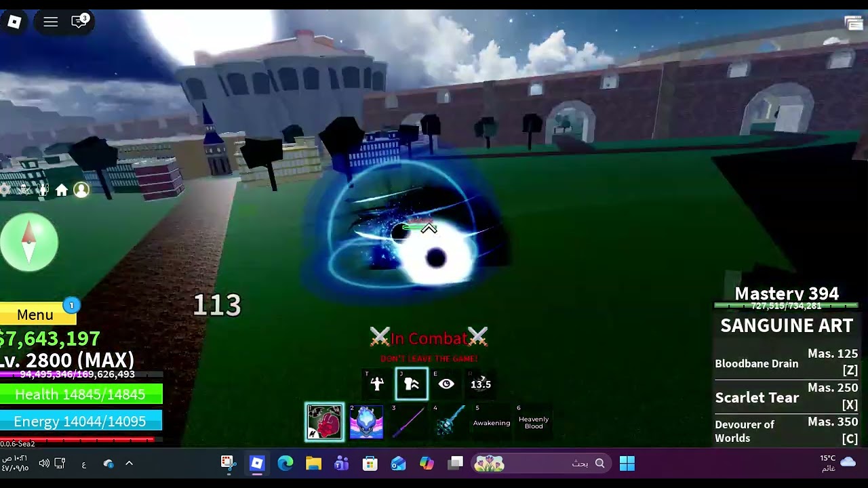Open the taskbar clock and date
The image size is (868, 488).
(x=15, y=464)
